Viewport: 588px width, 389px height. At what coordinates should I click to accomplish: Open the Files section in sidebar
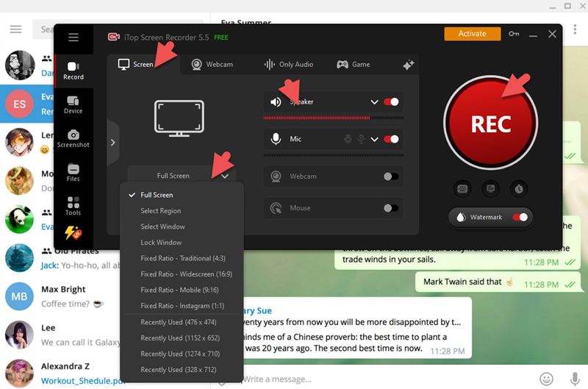(x=73, y=173)
